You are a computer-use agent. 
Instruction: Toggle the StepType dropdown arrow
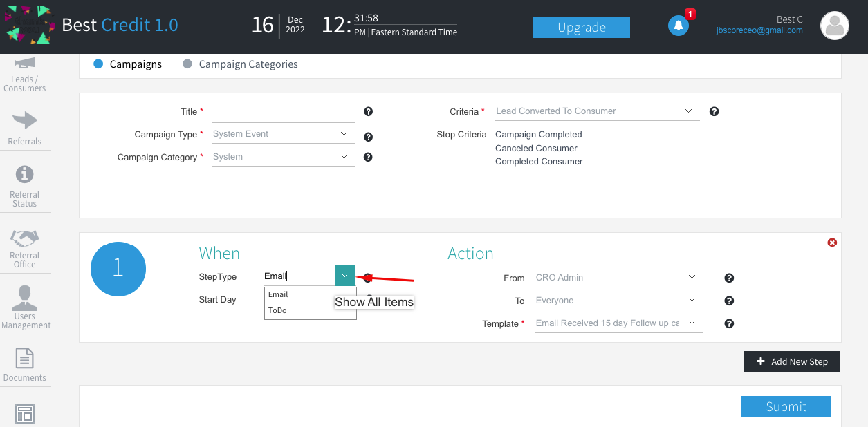coord(345,276)
